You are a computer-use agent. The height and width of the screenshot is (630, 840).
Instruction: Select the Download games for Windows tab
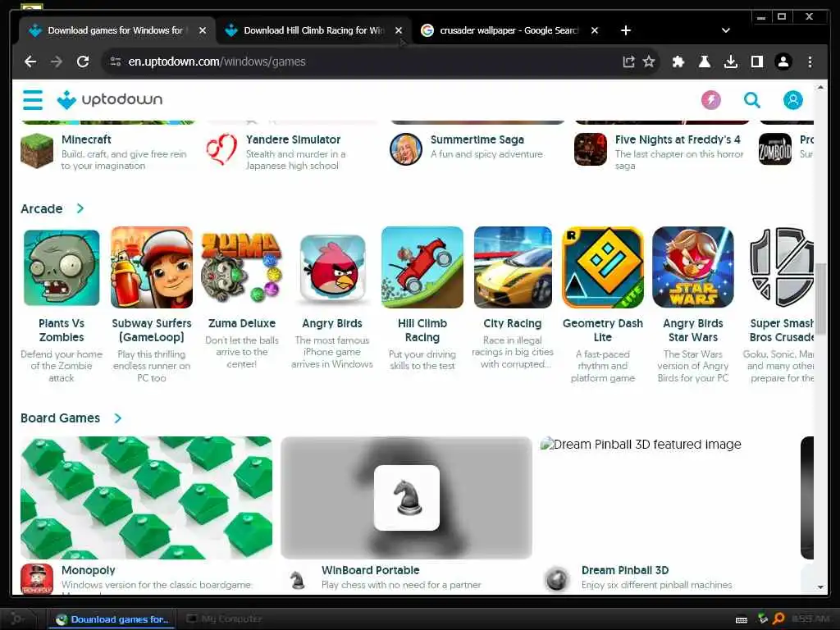coord(115,30)
